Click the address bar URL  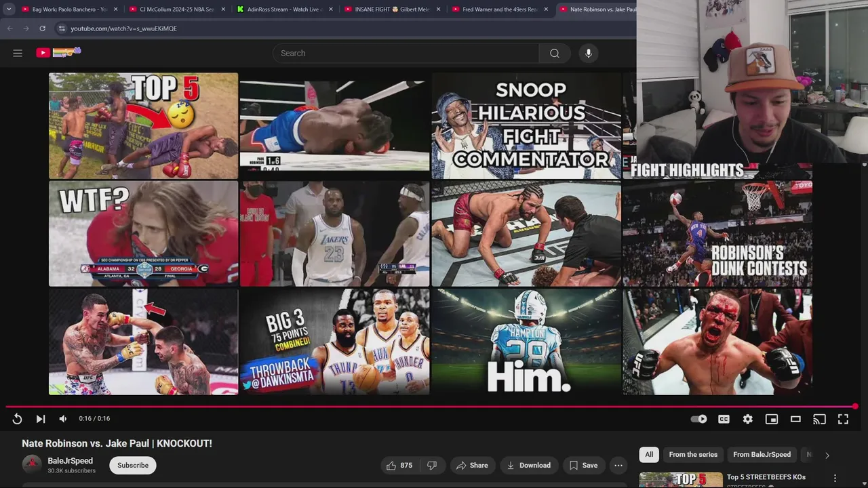point(123,28)
